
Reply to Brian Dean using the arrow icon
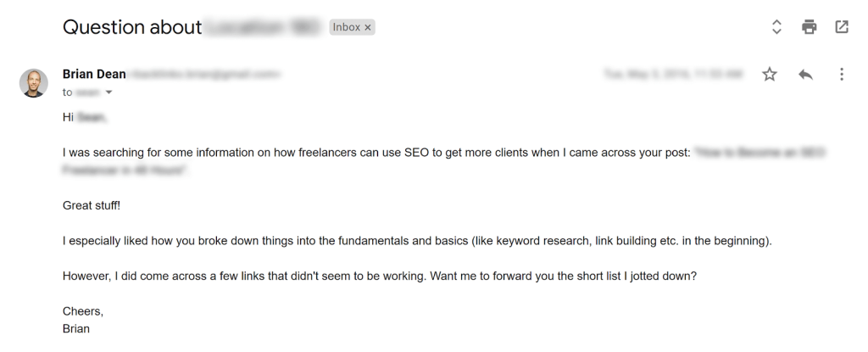tap(805, 75)
